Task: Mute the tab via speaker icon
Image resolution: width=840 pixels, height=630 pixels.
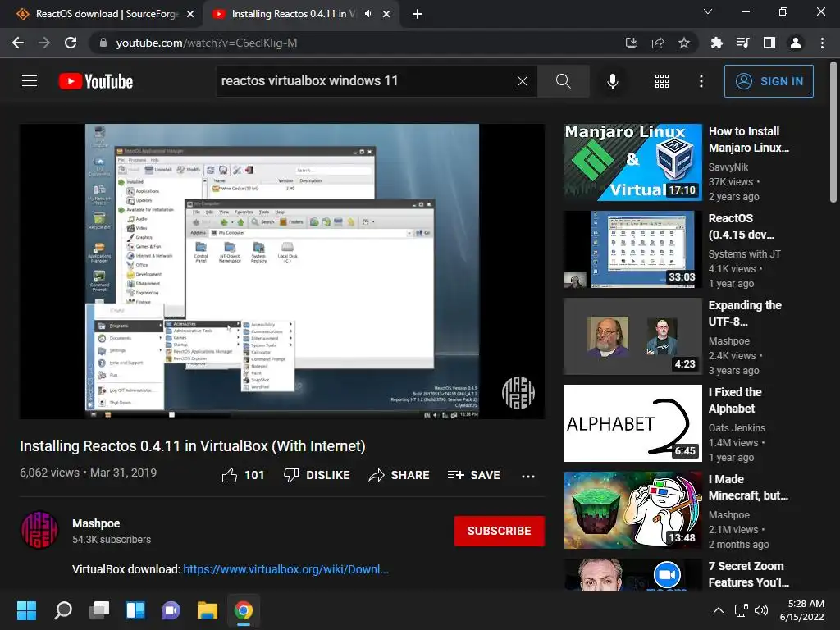Action: coord(368,14)
